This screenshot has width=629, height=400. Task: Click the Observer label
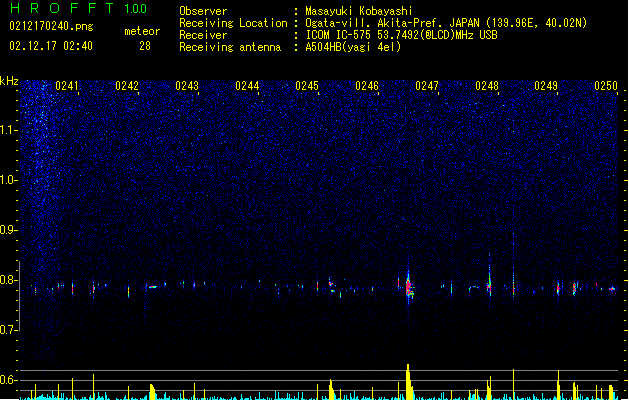pyautogui.click(x=203, y=11)
